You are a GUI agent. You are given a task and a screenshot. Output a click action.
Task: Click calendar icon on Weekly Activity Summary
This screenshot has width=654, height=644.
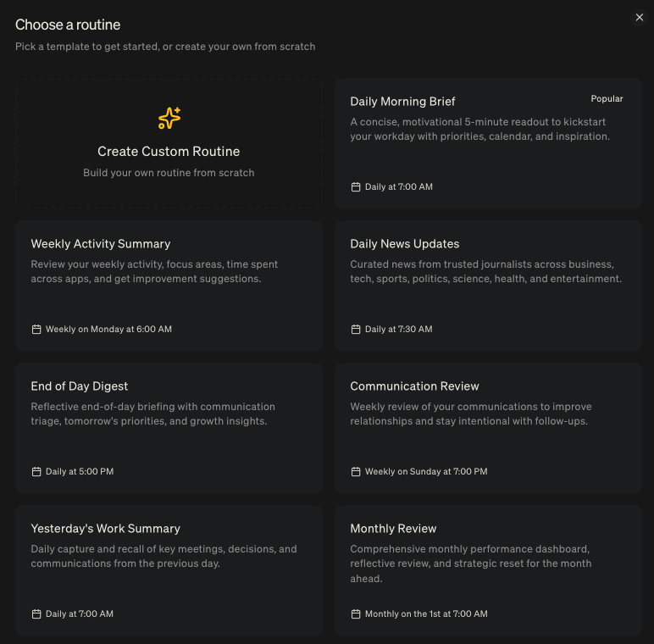pyautogui.click(x=36, y=329)
